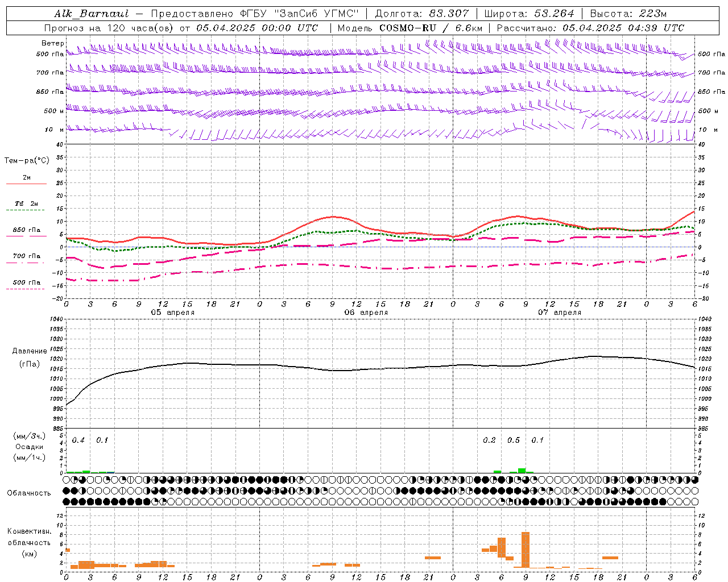Click the 'Модель COSMO-RU / 6.6км' label

(410, 28)
